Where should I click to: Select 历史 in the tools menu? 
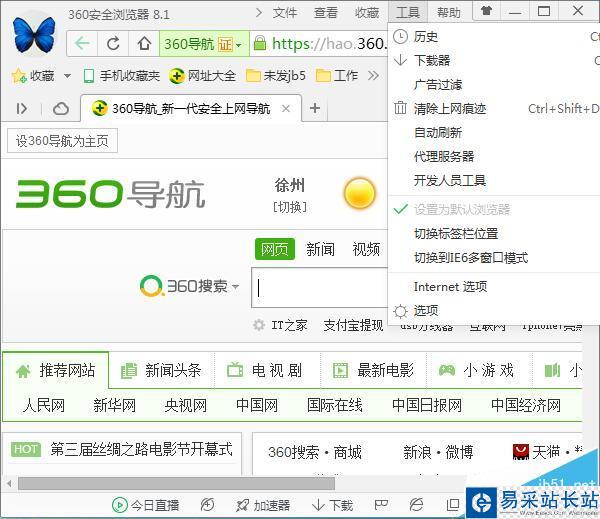494,37
